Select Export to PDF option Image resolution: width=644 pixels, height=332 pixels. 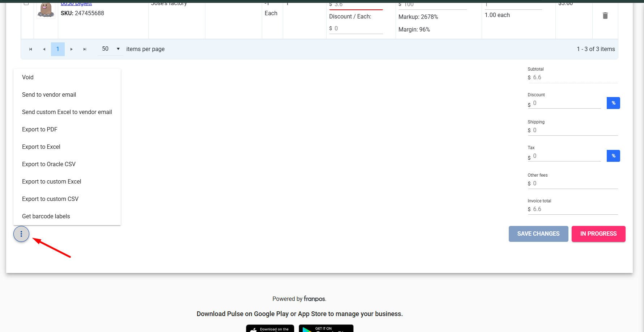40,130
